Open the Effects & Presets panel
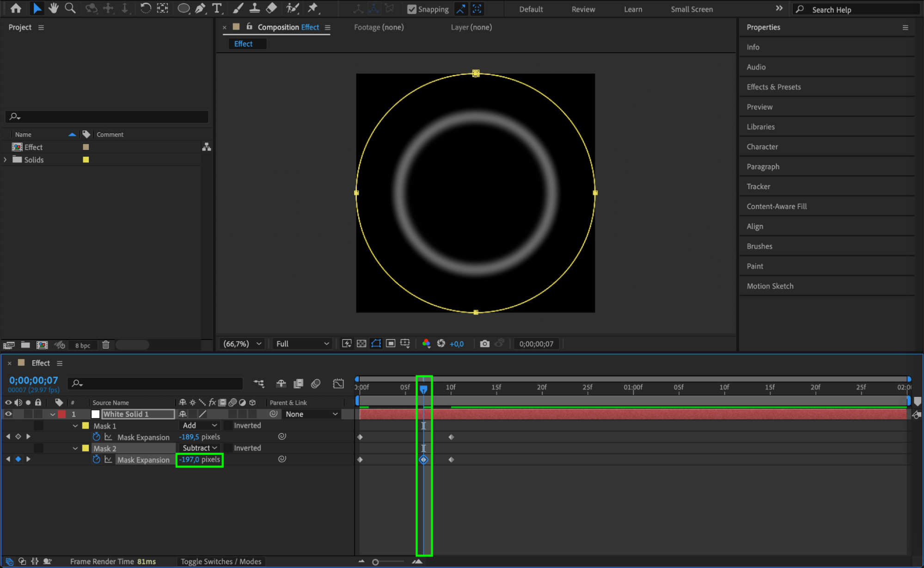This screenshot has height=568, width=924. click(x=773, y=87)
